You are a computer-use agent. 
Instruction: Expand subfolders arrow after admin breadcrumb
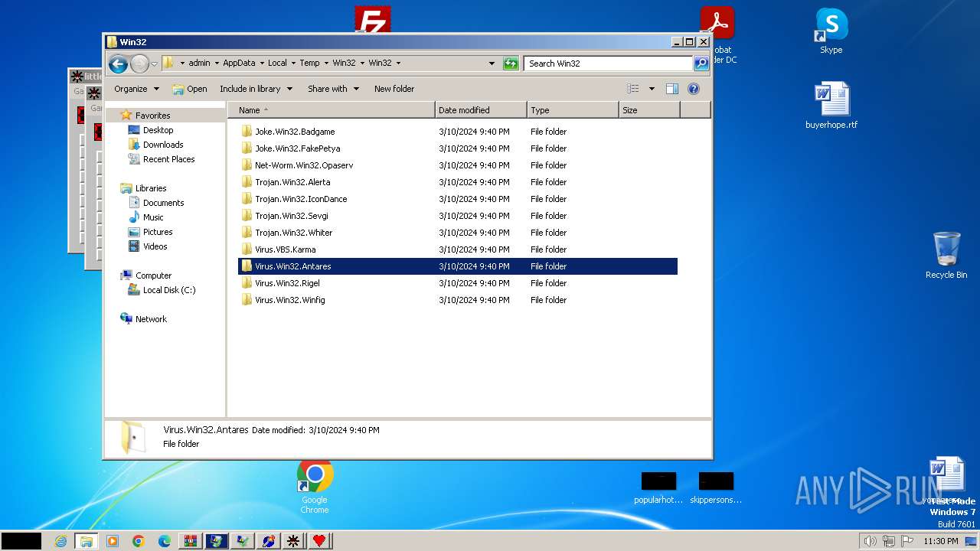pos(217,64)
